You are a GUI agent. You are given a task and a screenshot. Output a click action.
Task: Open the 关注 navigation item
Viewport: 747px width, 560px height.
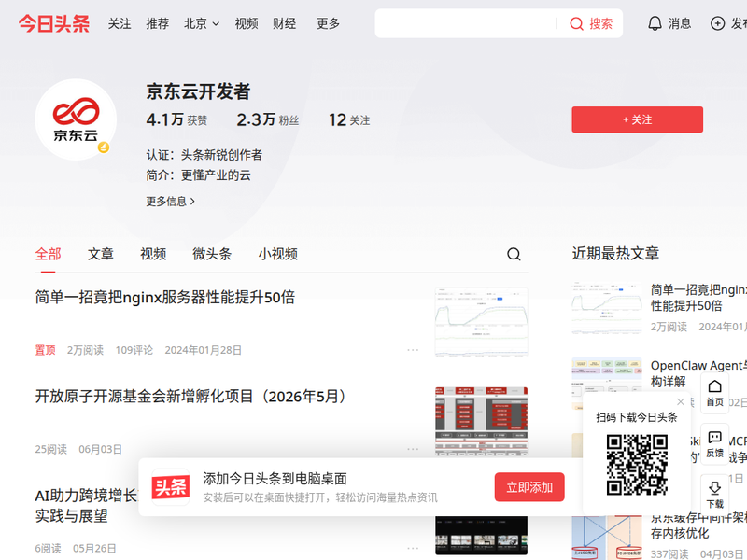(x=120, y=23)
